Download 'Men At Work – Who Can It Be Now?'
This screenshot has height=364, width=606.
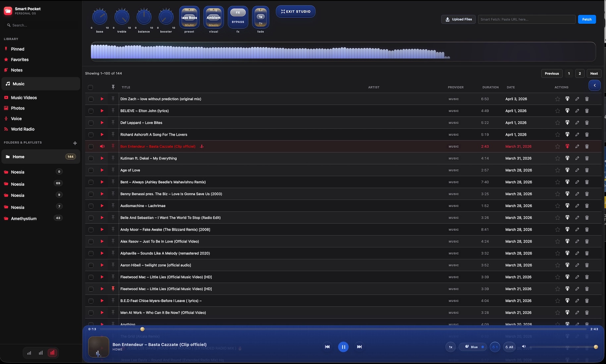[567, 313]
